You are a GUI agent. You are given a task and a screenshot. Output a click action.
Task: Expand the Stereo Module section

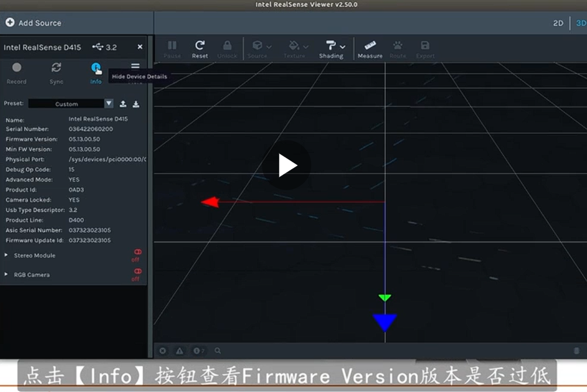pos(6,255)
